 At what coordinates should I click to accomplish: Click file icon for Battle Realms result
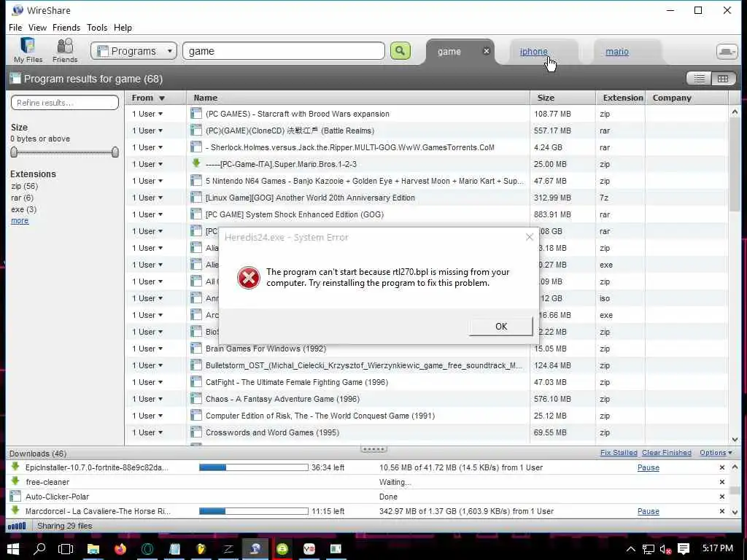196,130
